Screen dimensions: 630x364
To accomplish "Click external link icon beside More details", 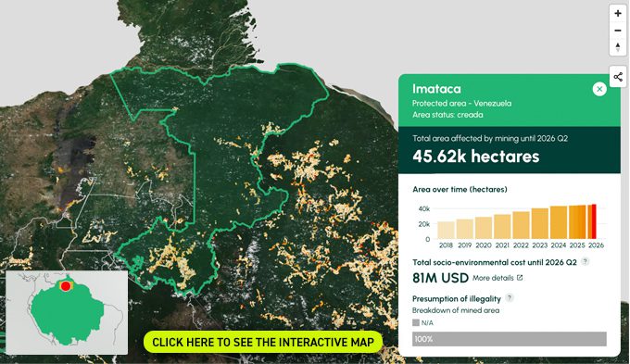I will (520, 278).
